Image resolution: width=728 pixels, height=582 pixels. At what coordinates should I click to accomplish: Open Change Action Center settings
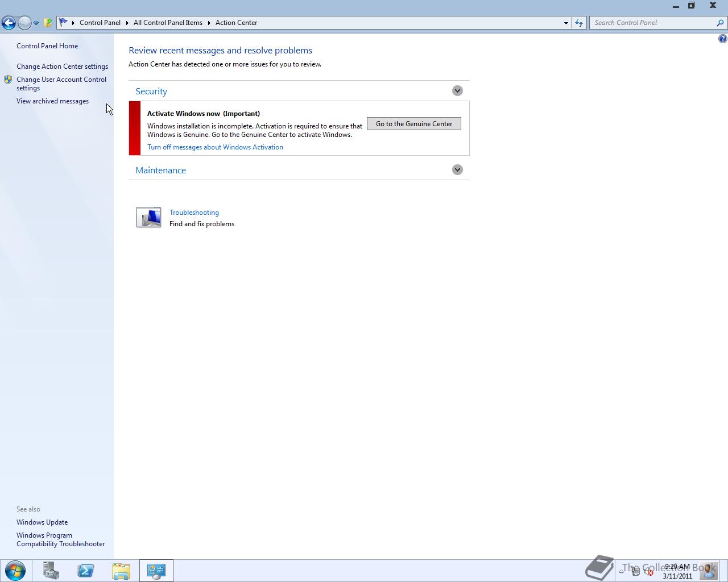click(62, 66)
